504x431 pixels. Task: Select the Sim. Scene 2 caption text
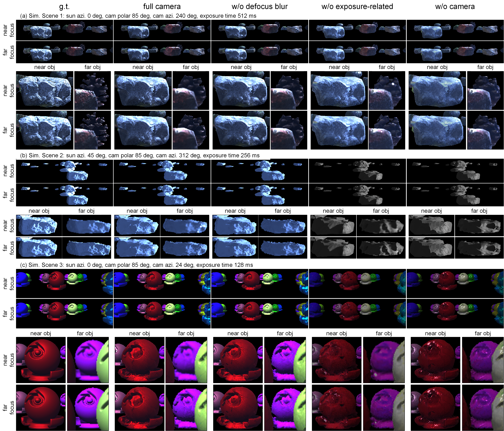tap(140, 155)
